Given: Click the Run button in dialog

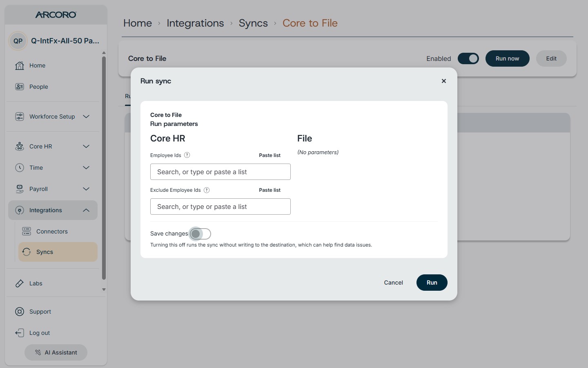Looking at the screenshot, I should pyautogui.click(x=432, y=283).
